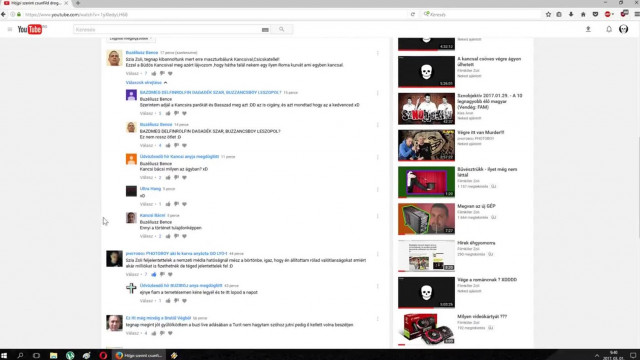
Task: Open the YouTube upload video icon
Action: (588, 29)
